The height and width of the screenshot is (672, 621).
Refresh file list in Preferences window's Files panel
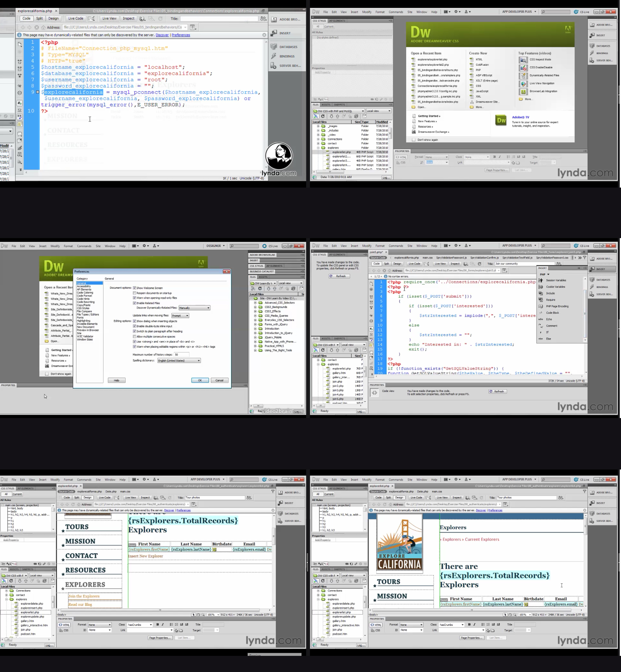tap(260, 288)
